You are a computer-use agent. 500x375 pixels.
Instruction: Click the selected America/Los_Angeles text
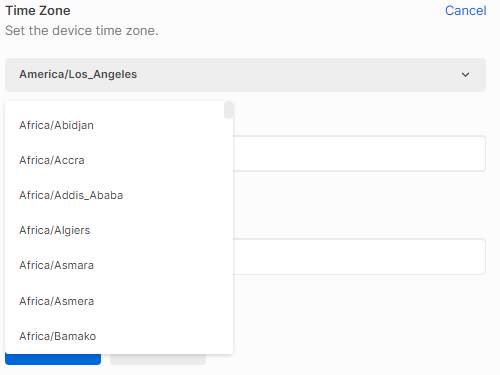click(78, 74)
